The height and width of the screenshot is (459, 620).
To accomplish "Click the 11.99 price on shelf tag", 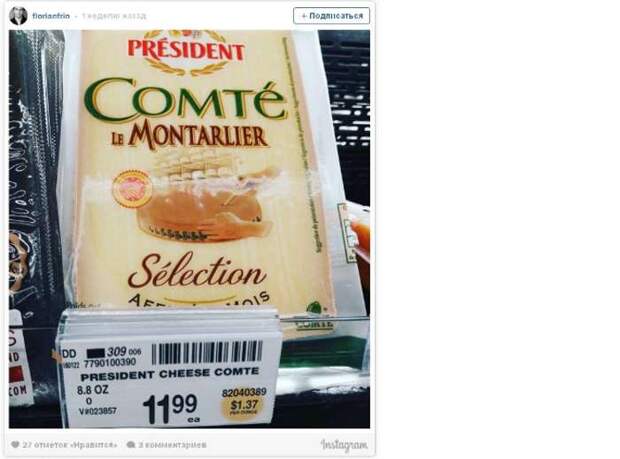I will coord(171,409).
